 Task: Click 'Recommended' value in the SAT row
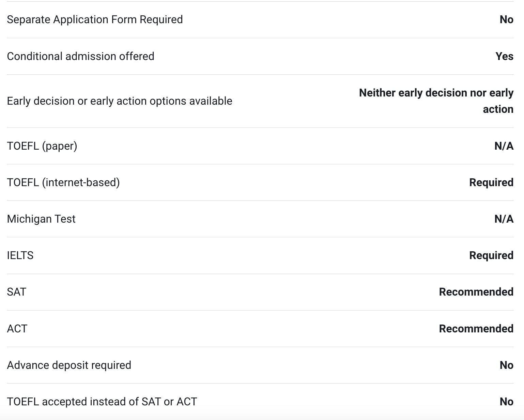pyautogui.click(x=476, y=292)
